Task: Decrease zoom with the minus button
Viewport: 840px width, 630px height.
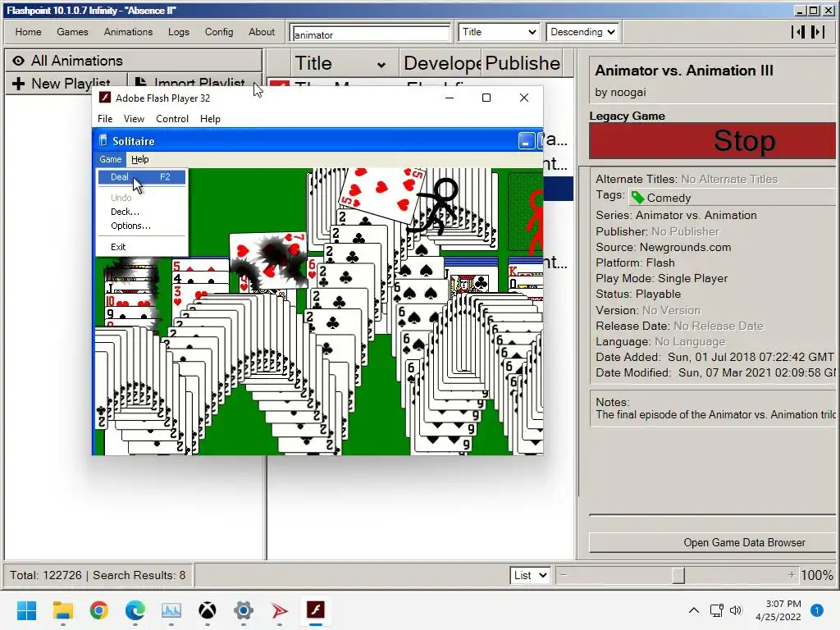Action: point(564,575)
